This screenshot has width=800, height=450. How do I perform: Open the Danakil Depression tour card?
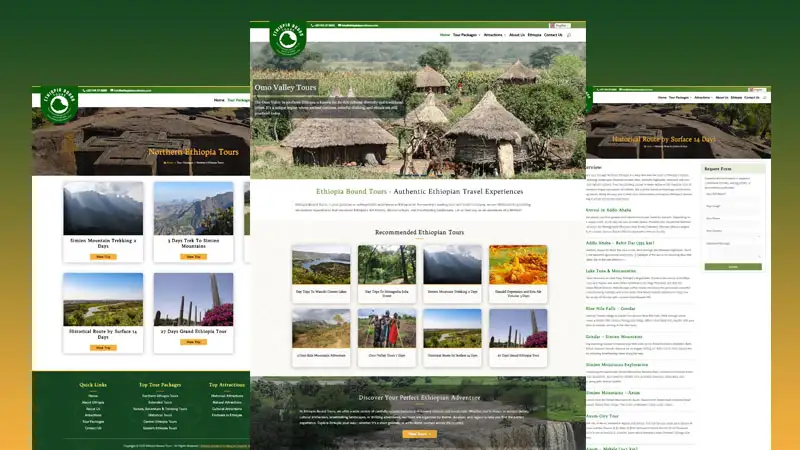[518, 273]
